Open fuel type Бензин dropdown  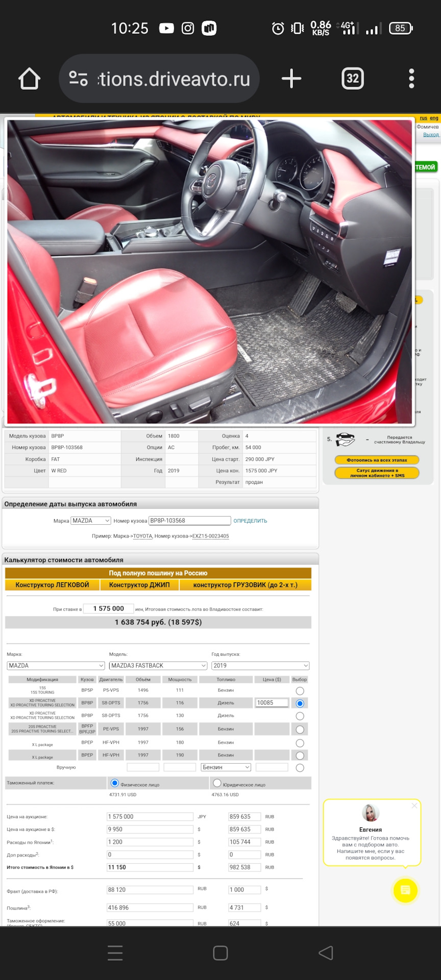pyautogui.click(x=226, y=767)
